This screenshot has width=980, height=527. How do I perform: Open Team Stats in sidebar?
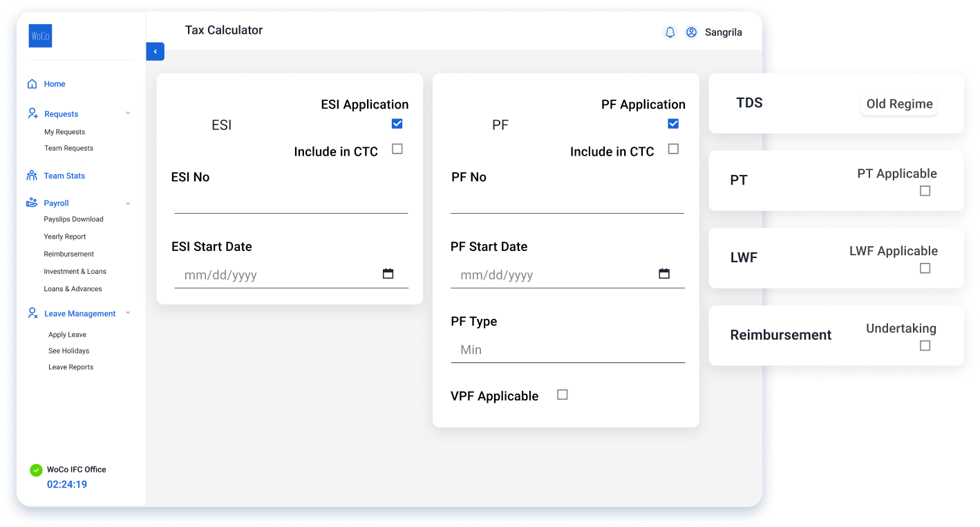[x=64, y=176]
